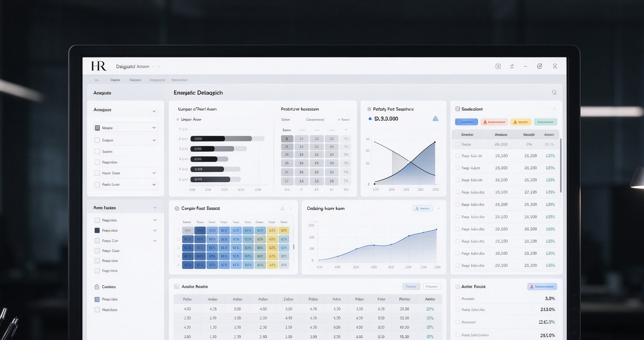644x340 pixels.
Task: Check the Ssama checkbox
Action: [x=97, y=151]
